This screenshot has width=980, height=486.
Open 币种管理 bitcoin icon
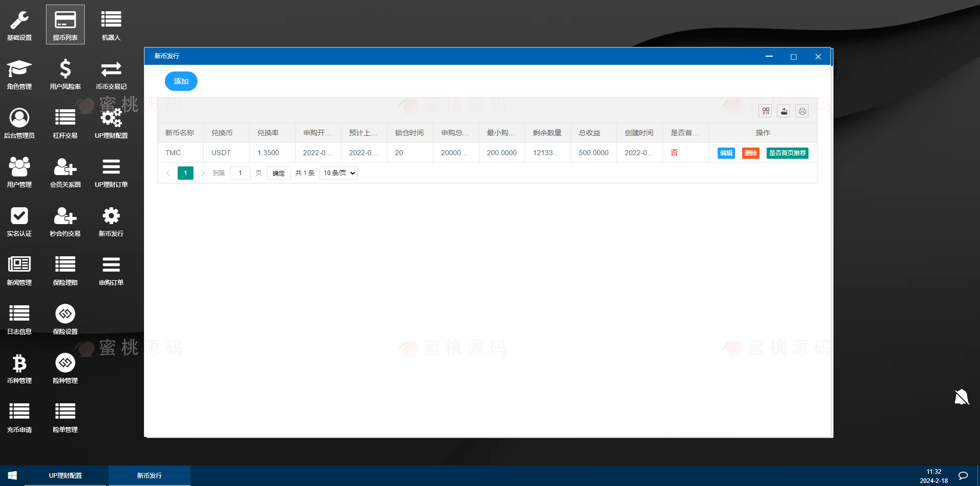pyautogui.click(x=19, y=363)
